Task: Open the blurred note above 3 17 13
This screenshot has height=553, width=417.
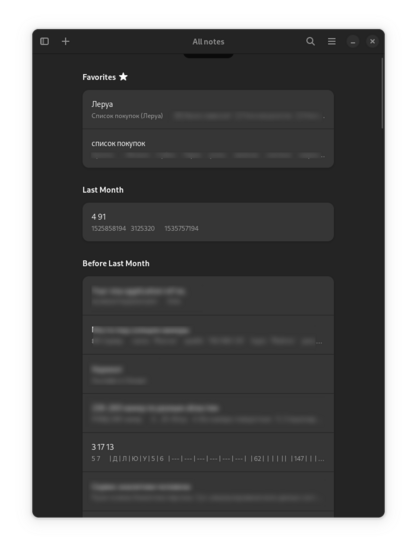Action: 208,413
